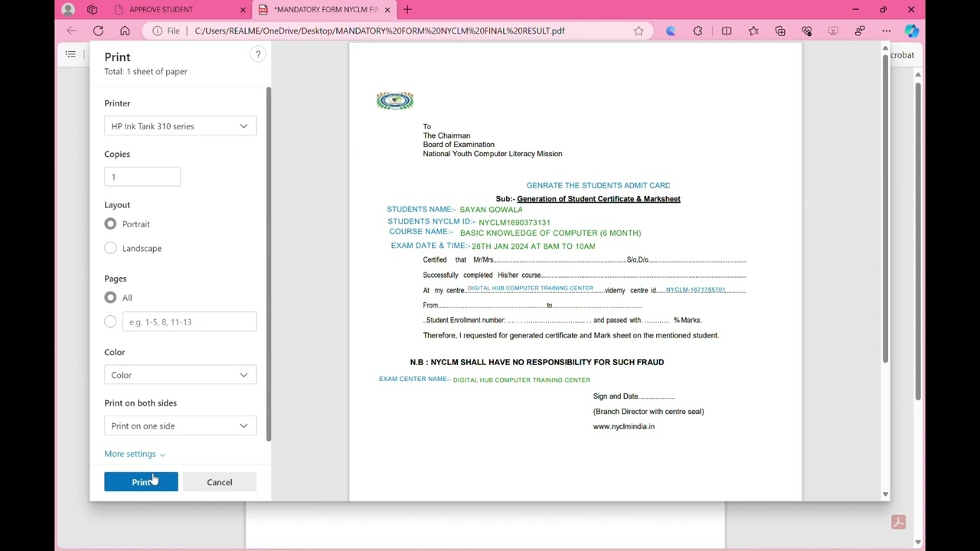The width and height of the screenshot is (980, 551).
Task: Click the Print button
Action: pos(141,481)
